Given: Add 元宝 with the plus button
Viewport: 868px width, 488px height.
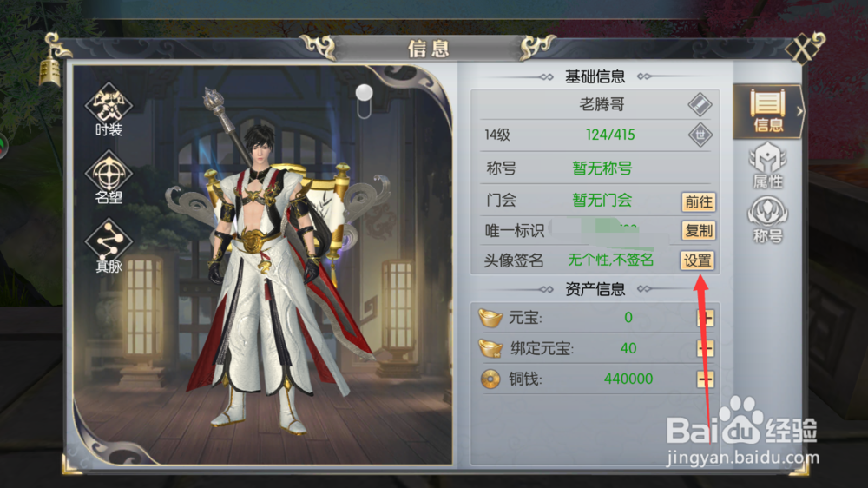Looking at the screenshot, I should click(705, 318).
